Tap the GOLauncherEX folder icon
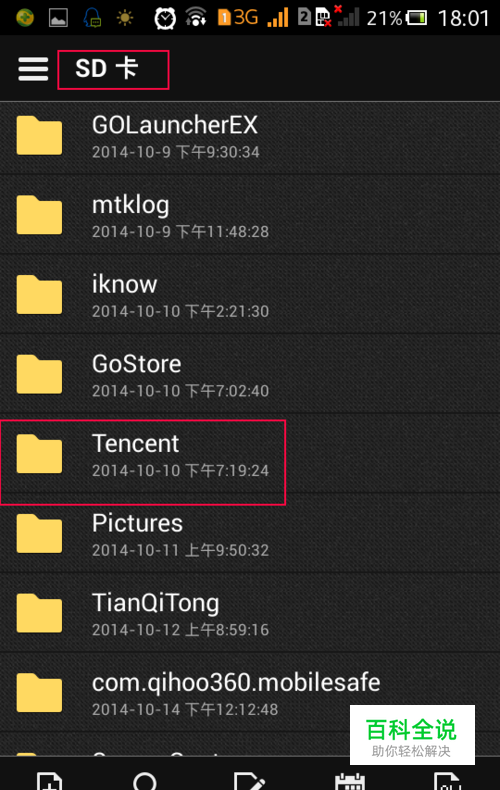500x790 pixels. click(39, 135)
